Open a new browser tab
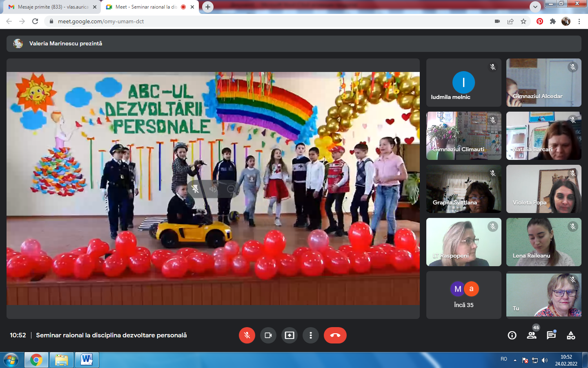The height and width of the screenshot is (368, 588). tap(208, 7)
